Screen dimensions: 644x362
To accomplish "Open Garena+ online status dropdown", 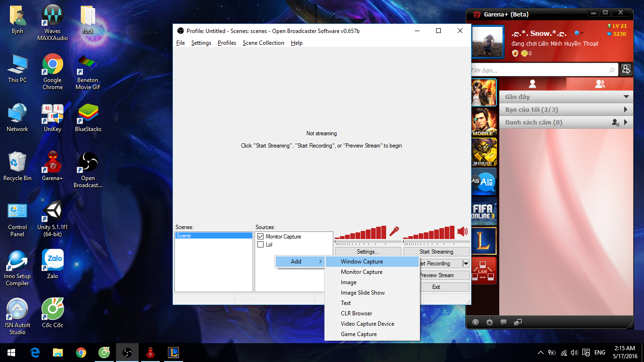I will [x=579, y=33].
